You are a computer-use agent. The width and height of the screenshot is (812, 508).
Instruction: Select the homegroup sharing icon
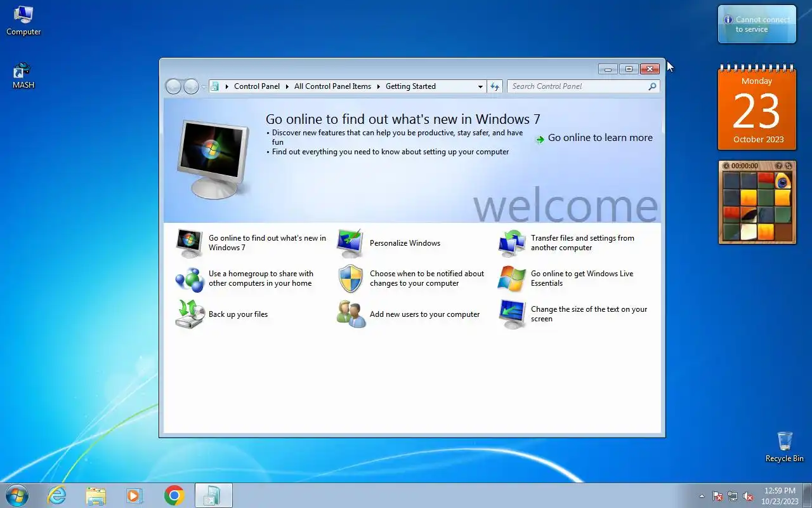pyautogui.click(x=190, y=279)
